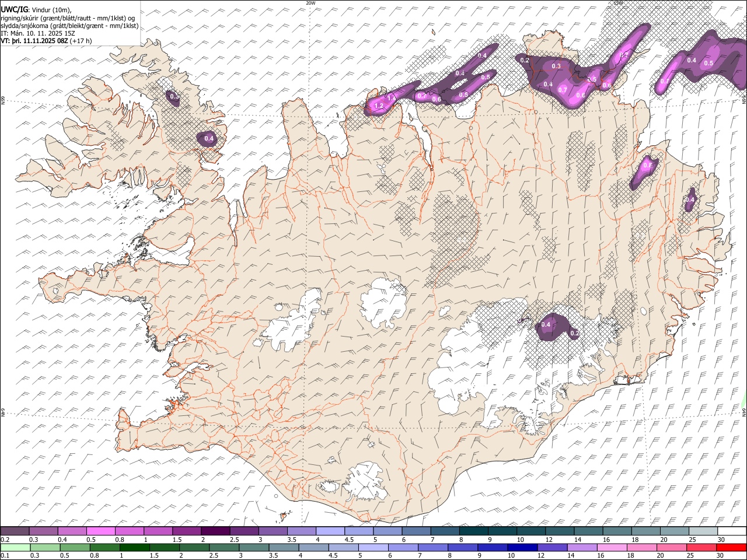Click the Mýrdalsjökull glacier near the south coast
Image resolution: width=747 pixels, height=560 pixels.
pos(366,482)
